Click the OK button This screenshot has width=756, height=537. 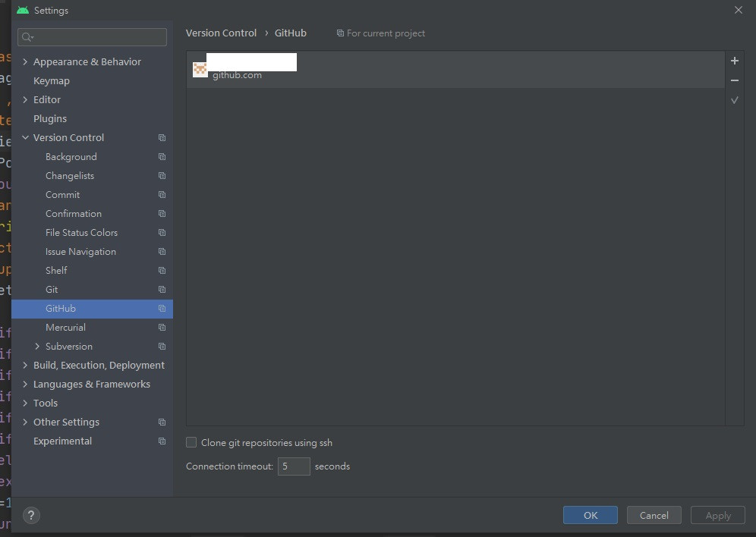point(590,515)
